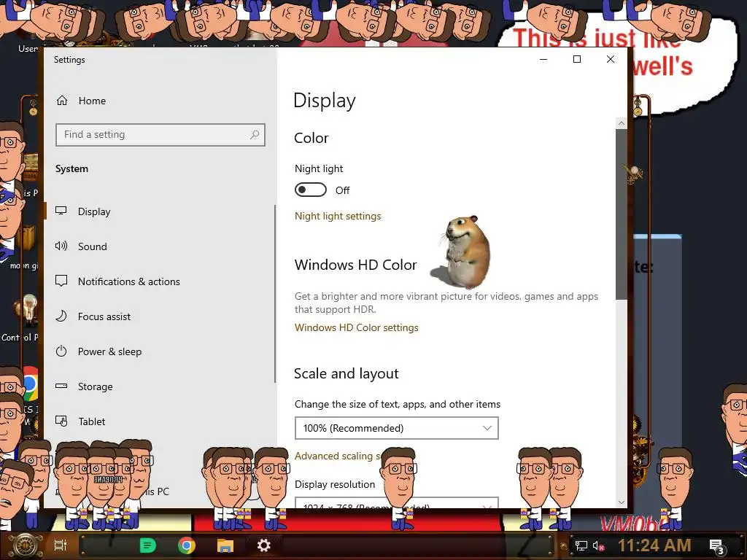The width and height of the screenshot is (747, 560).
Task: Click the Power & sleep icon
Action: [x=61, y=351]
